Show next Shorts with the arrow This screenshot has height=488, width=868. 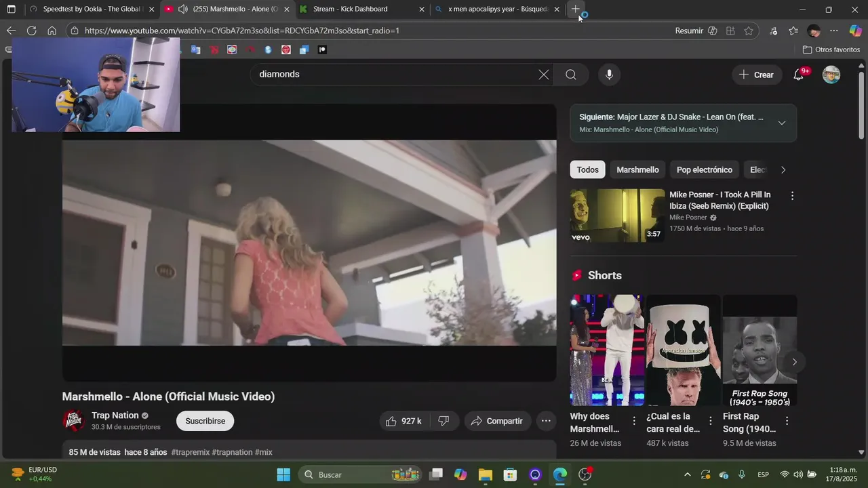(x=794, y=362)
